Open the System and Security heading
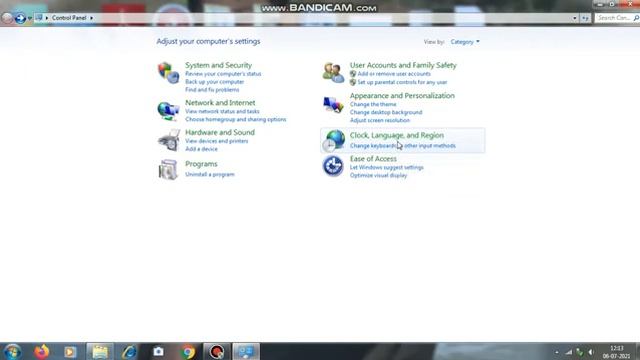 pos(218,65)
